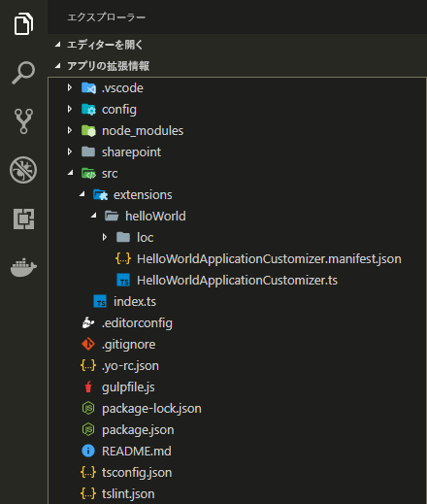Click the README.md info icon
Image resolution: width=427 pixels, height=504 pixels.
coord(88,451)
